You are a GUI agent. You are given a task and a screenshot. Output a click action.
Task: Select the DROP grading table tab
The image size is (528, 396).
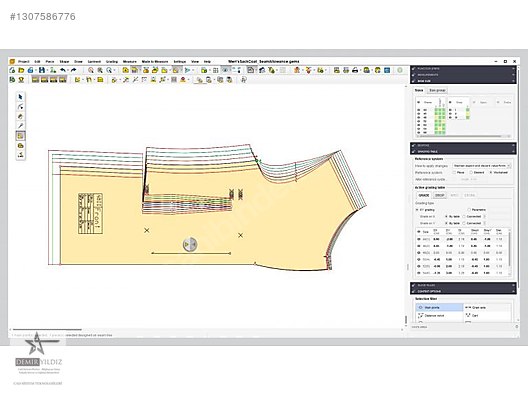click(x=439, y=195)
